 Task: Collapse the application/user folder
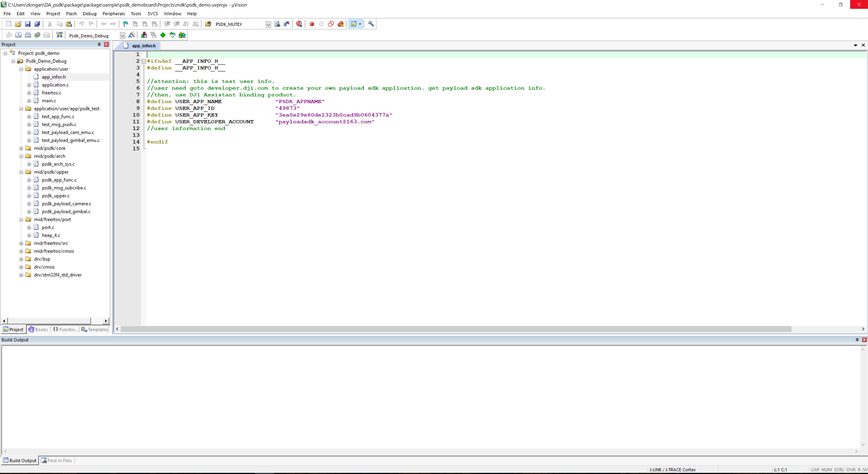[x=21, y=69]
